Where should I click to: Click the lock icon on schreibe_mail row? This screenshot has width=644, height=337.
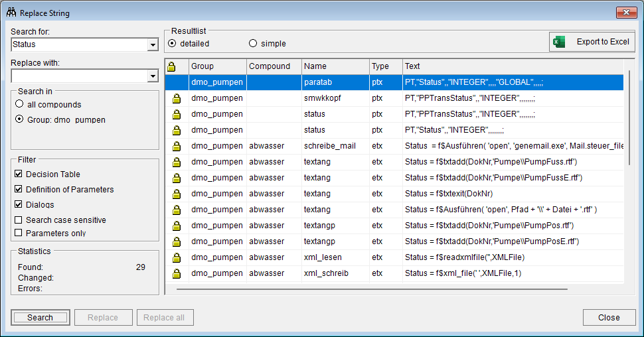tap(177, 146)
